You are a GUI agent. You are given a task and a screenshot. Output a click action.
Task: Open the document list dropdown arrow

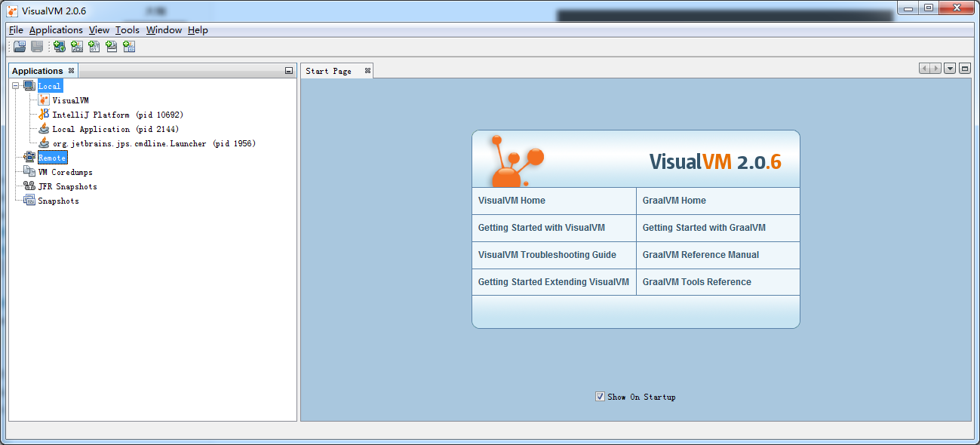coord(950,69)
